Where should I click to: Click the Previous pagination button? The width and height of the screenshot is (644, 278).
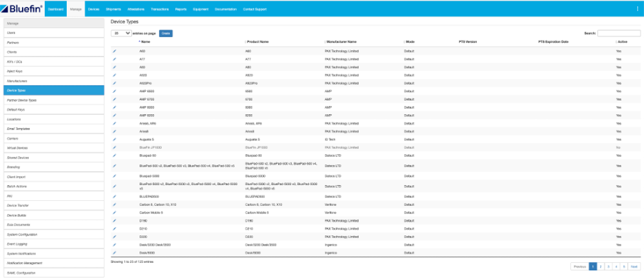coord(579,266)
